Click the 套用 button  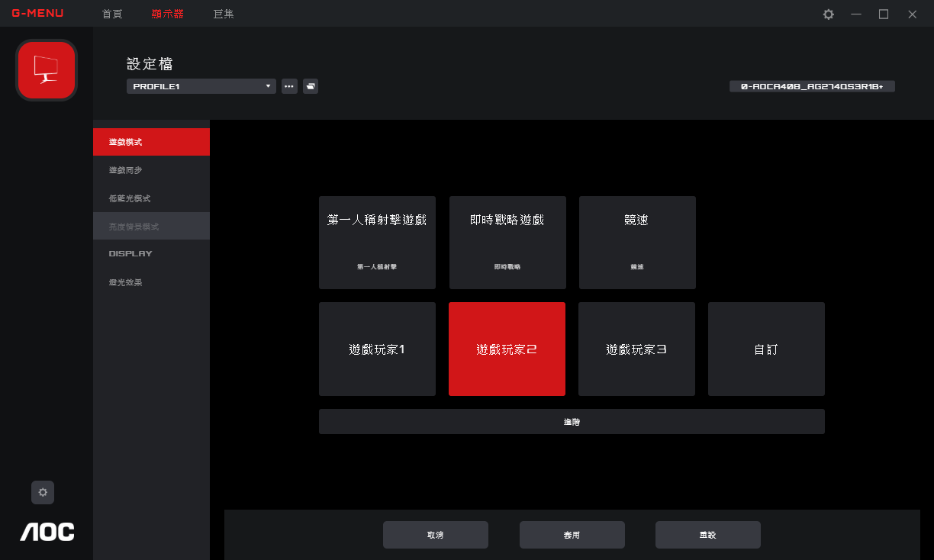[572, 535]
